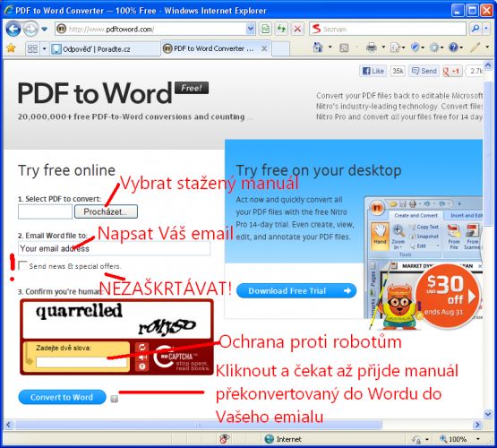Refresh the page with green arrows icon
The height and width of the screenshot is (448, 497).
click(x=281, y=30)
